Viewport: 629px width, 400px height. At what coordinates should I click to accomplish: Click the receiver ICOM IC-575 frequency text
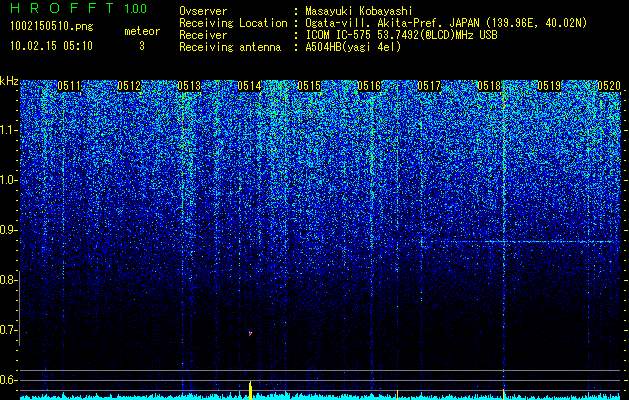(401, 35)
